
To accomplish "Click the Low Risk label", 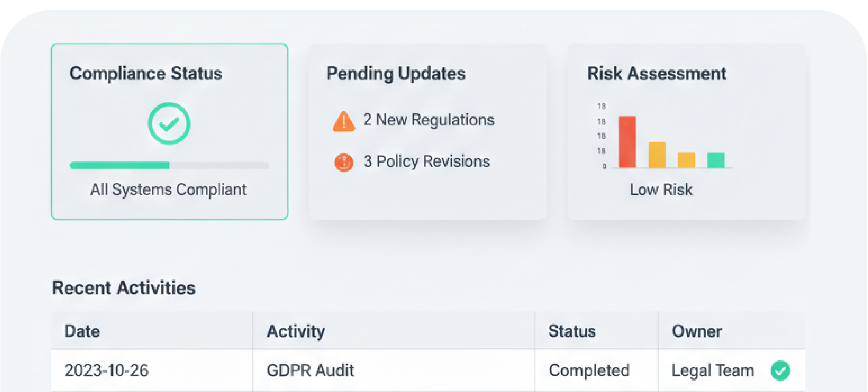I will [x=661, y=189].
